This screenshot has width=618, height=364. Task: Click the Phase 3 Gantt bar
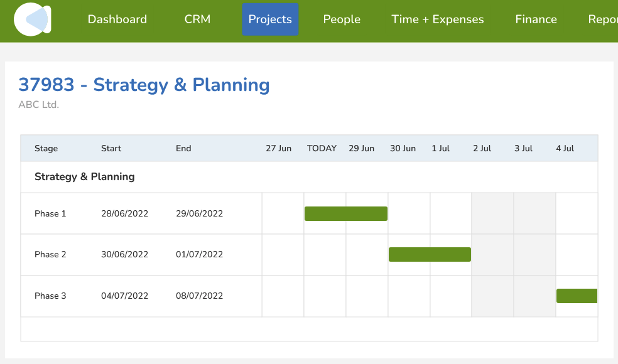pyautogui.click(x=577, y=296)
